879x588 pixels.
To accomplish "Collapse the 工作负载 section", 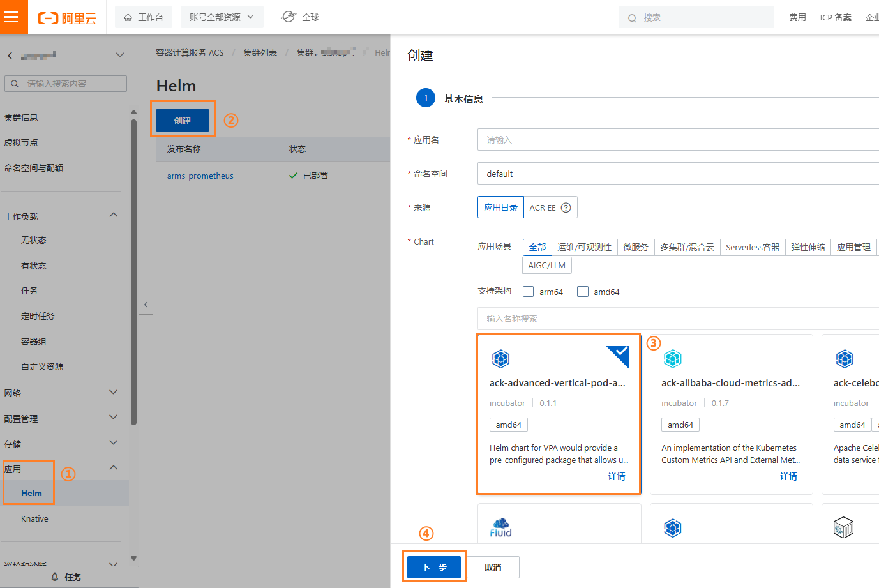I will click(114, 215).
